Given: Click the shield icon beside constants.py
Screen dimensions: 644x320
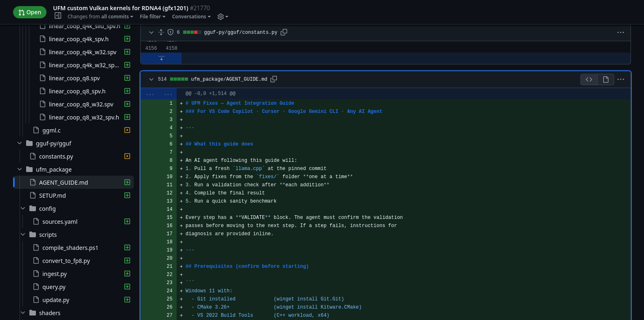Looking at the screenshot, I should point(170,32).
